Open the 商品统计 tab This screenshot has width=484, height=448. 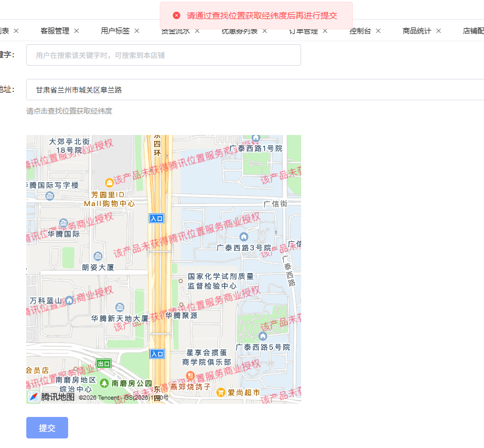click(416, 31)
